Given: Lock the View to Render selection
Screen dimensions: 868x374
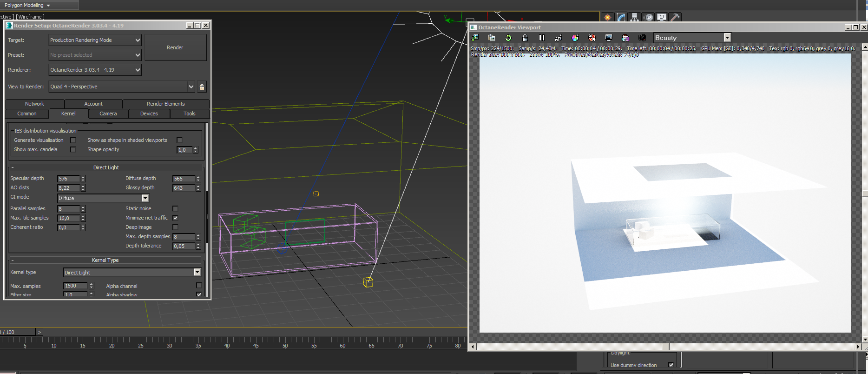Looking at the screenshot, I should click(202, 87).
